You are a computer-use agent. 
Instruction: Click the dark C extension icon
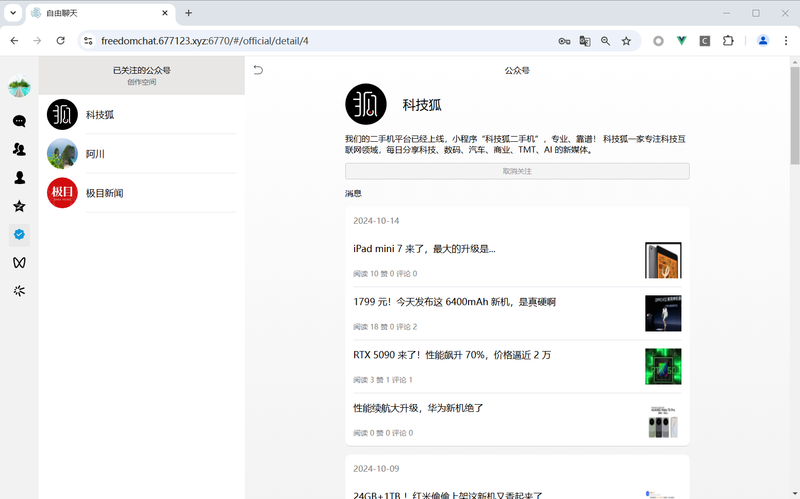tap(705, 41)
